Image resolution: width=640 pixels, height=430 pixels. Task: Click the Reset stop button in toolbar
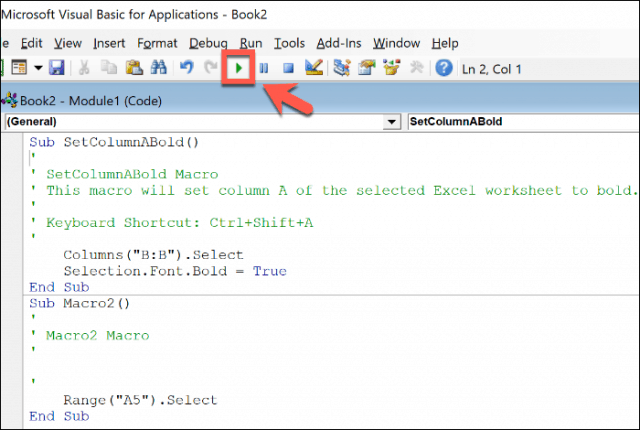click(x=289, y=68)
